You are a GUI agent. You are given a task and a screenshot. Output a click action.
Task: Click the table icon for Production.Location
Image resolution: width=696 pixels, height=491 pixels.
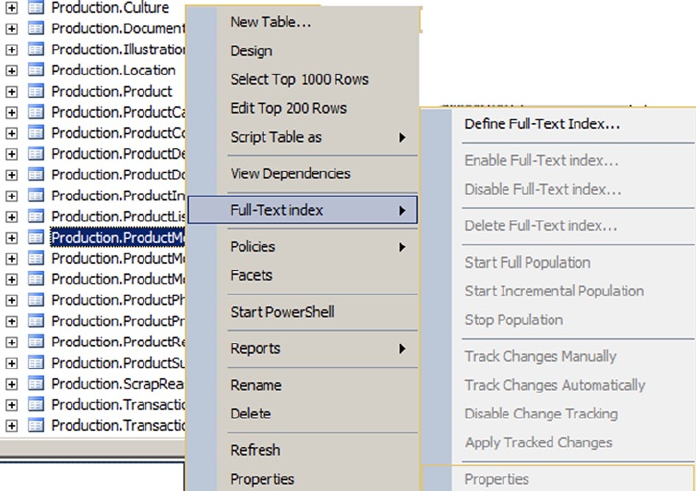coord(35,70)
